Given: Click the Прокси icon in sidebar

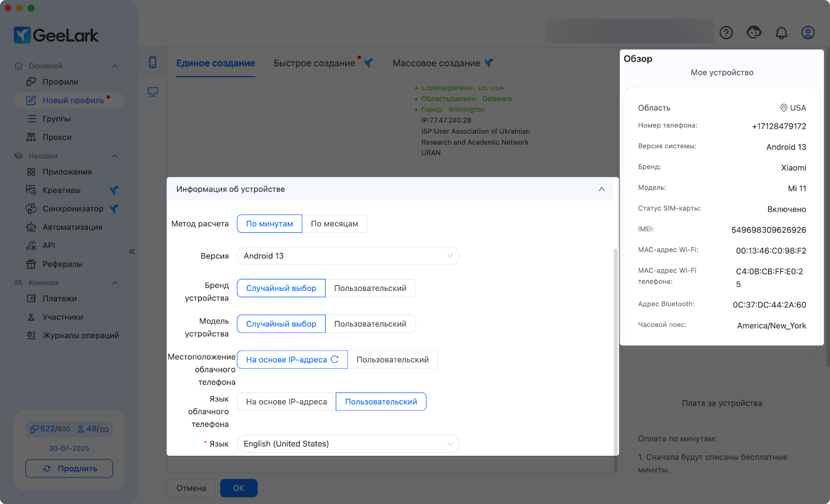Looking at the screenshot, I should point(31,137).
